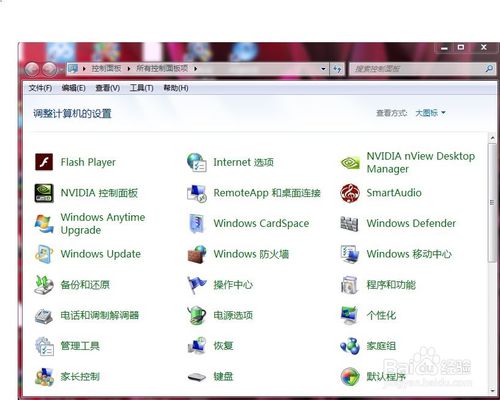Screen dimensions: 500x400
Task: Open the 程序和功能 link text
Action: coord(391,285)
